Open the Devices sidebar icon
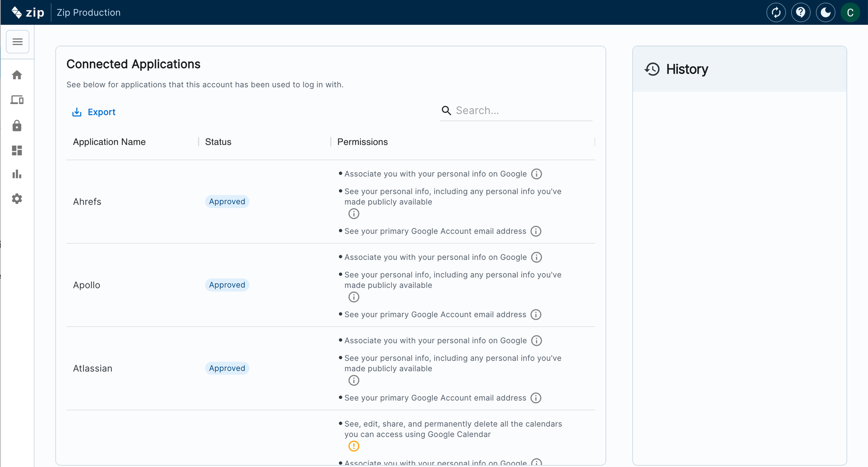This screenshot has height=467, width=868. [x=17, y=100]
